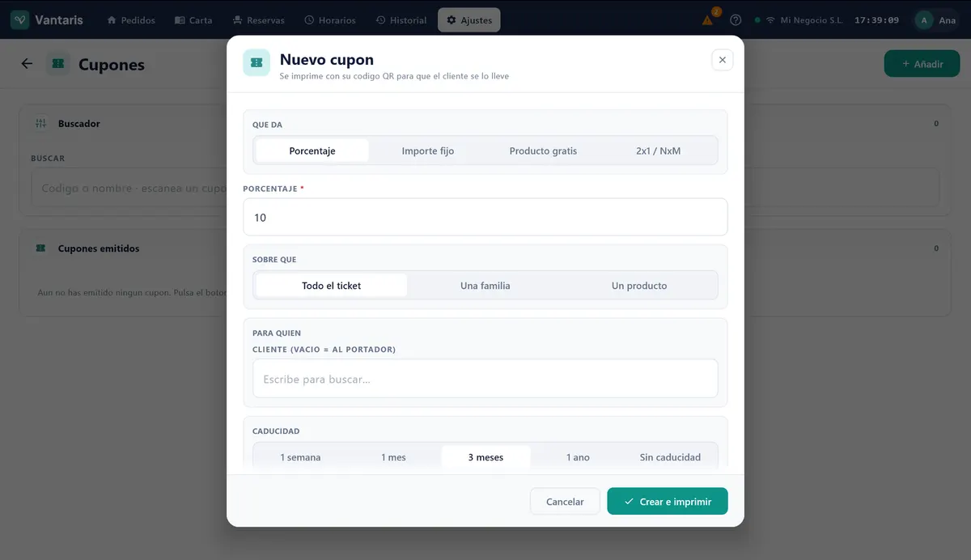Screen dimensions: 971x560
Task: Click Ana's user avatar
Action: pos(924,20)
